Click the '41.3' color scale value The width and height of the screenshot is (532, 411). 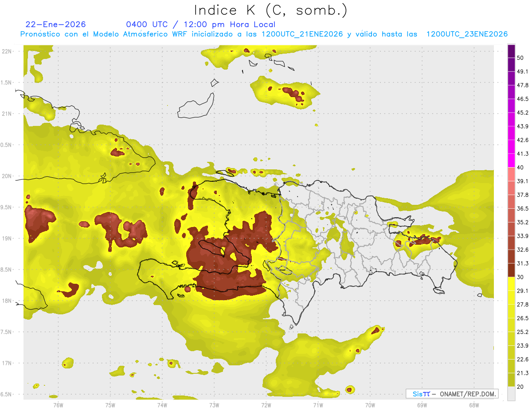(x=523, y=154)
